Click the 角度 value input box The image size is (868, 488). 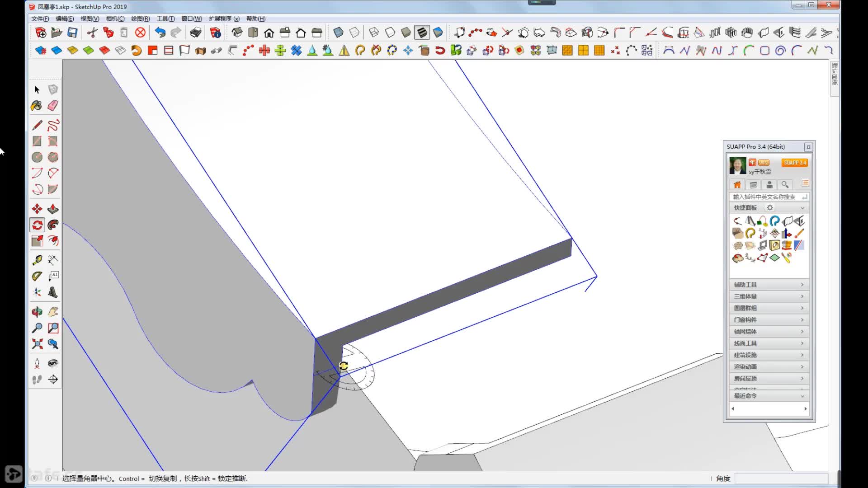point(781,479)
